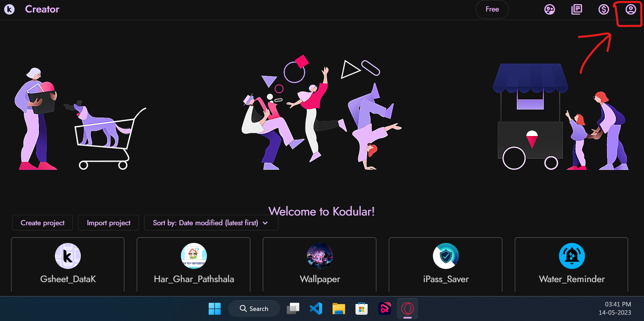Click the Creator title text
This screenshot has height=321, width=644.
(x=42, y=9)
